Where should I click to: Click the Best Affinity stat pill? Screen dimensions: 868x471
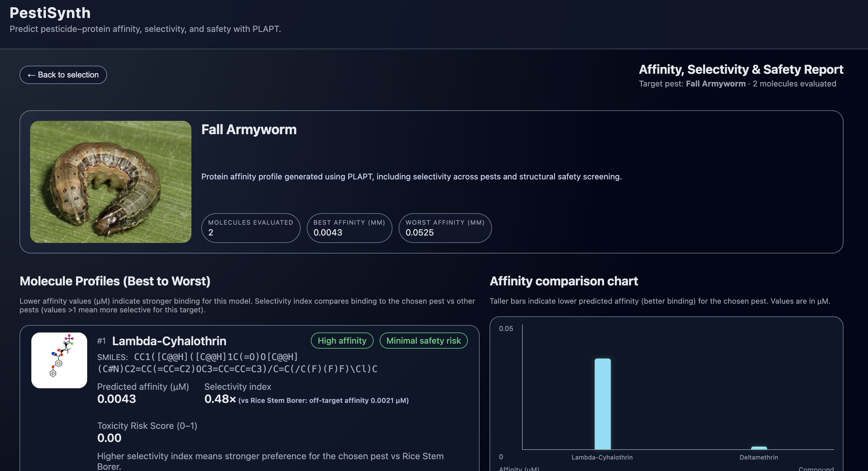pyautogui.click(x=349, y=228)
